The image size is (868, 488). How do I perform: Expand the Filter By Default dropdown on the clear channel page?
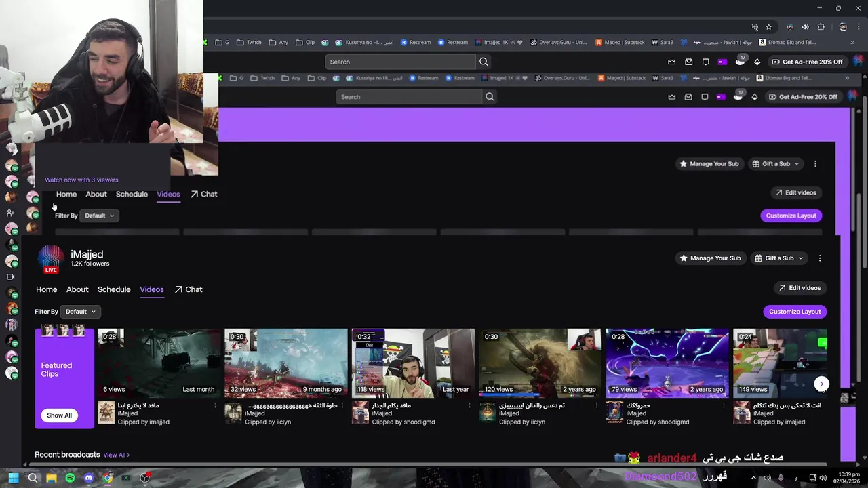[81, 312]
